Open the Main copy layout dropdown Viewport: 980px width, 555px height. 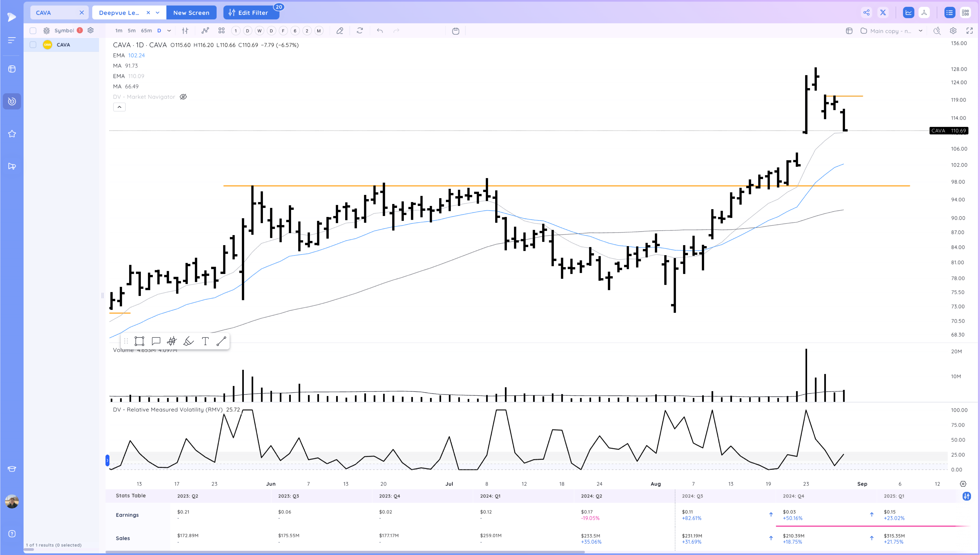[x=920, y=31]
